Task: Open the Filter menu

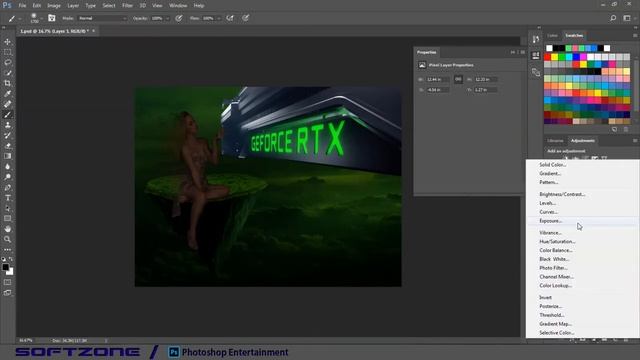Action: [127, 6]
